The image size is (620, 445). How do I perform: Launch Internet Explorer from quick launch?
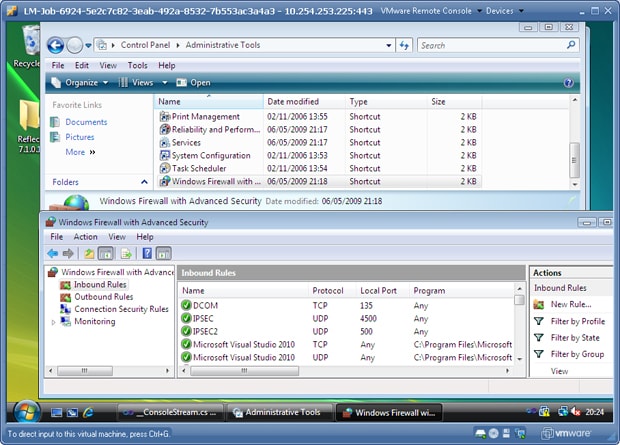click(88, 413)
